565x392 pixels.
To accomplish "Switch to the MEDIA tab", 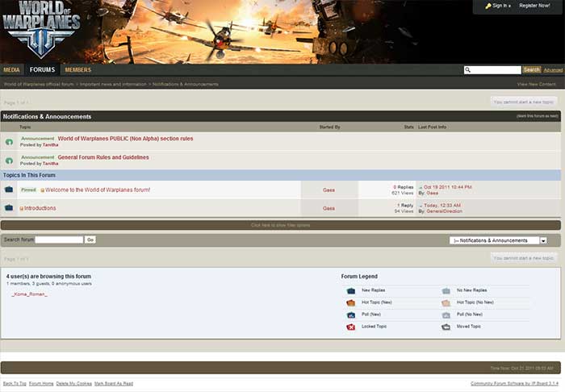I will pyautogui.click(x=11, y=70).
